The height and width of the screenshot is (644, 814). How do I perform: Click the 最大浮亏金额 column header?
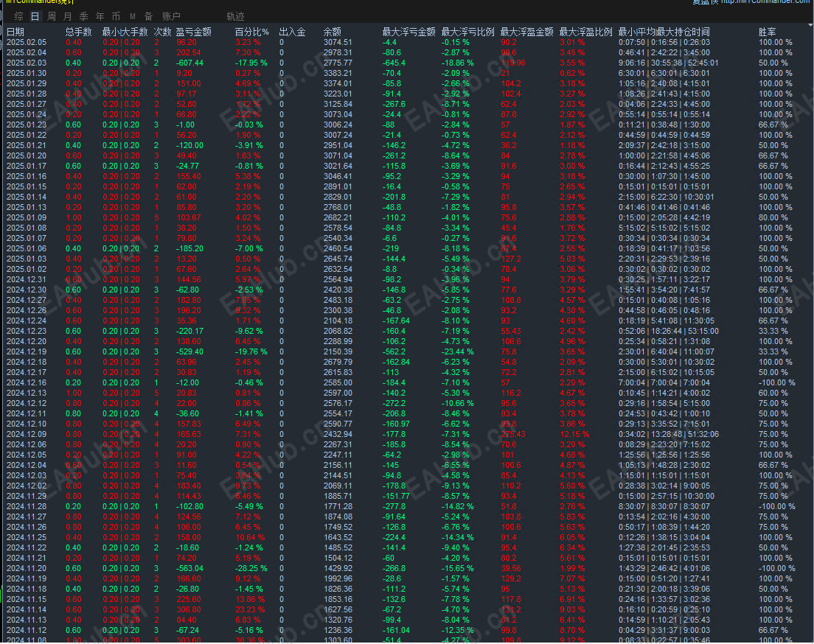tap(408, 32)
